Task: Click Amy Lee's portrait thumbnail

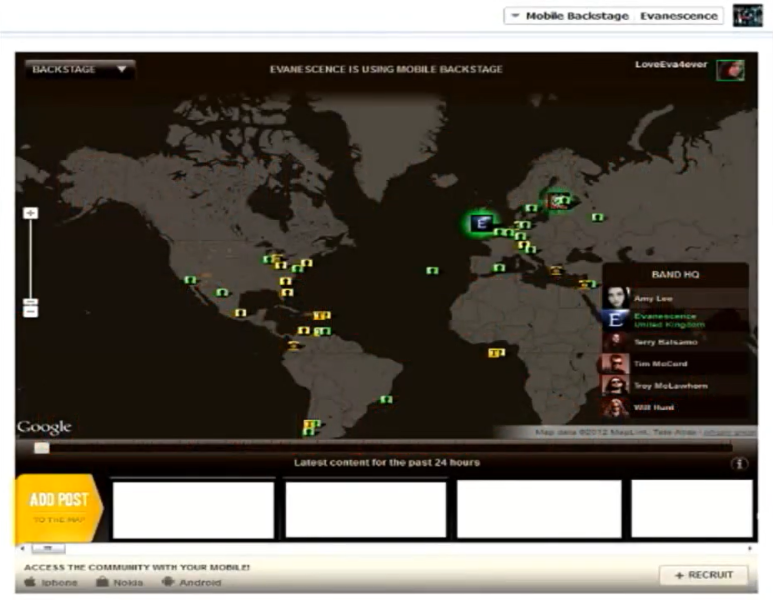Action: click(616, 298)
